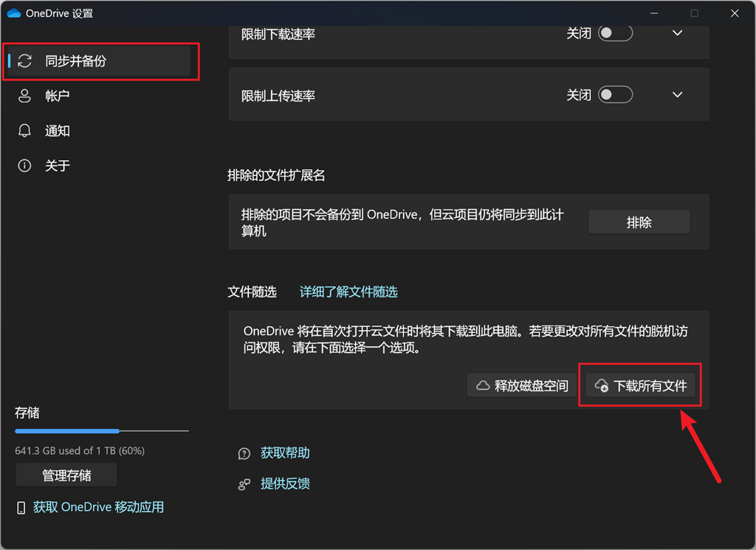Open the 获取帮助 link

point(285,453)
